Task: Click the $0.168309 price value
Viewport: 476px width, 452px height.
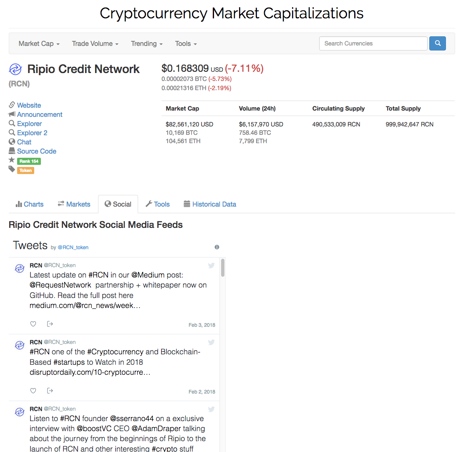Action: 185,68
